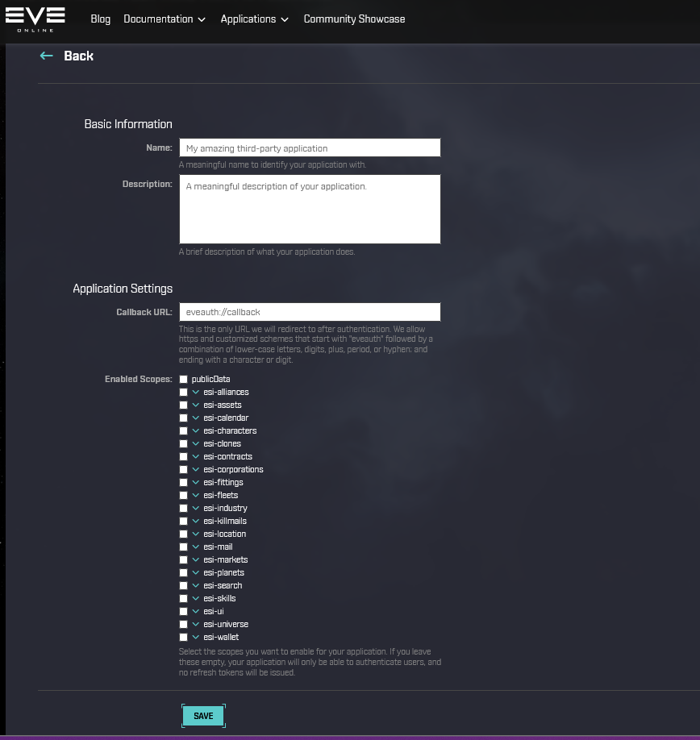Open the Community Showcase page

click(x=354, y=19)
